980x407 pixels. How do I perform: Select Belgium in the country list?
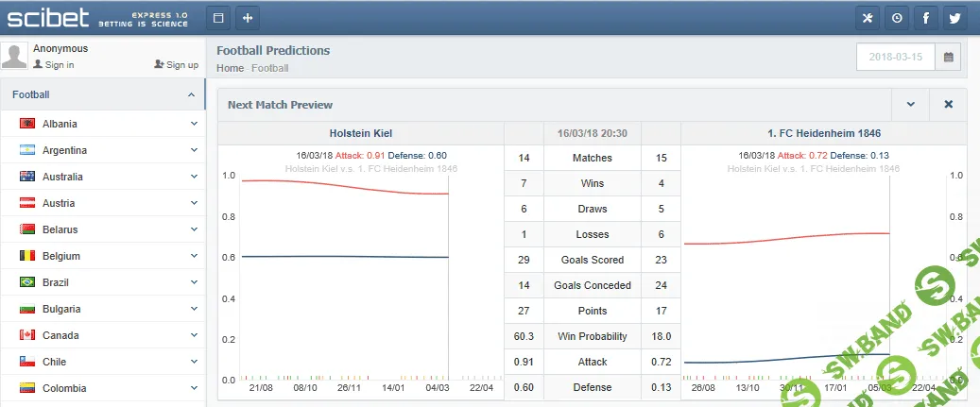coord(60,256)
